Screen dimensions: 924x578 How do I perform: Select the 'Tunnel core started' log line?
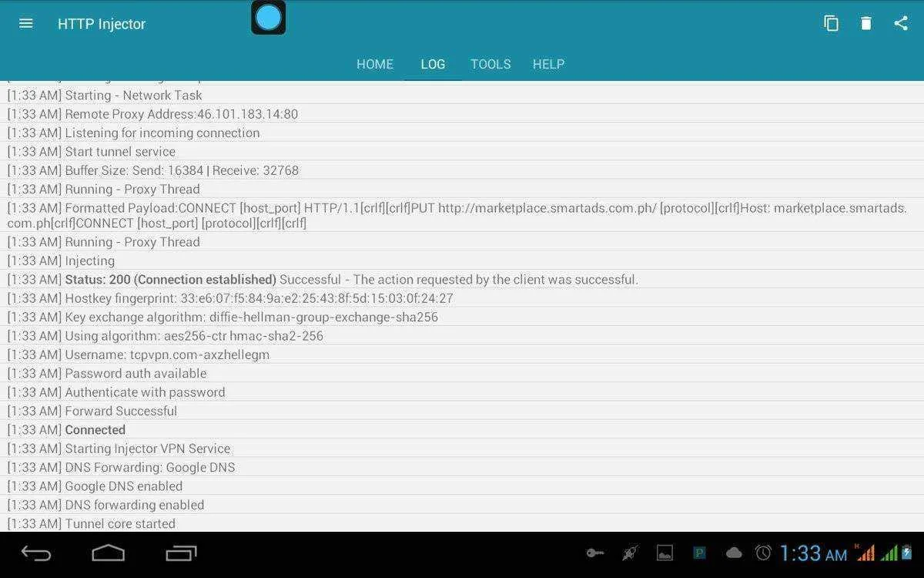coord(462,523)
